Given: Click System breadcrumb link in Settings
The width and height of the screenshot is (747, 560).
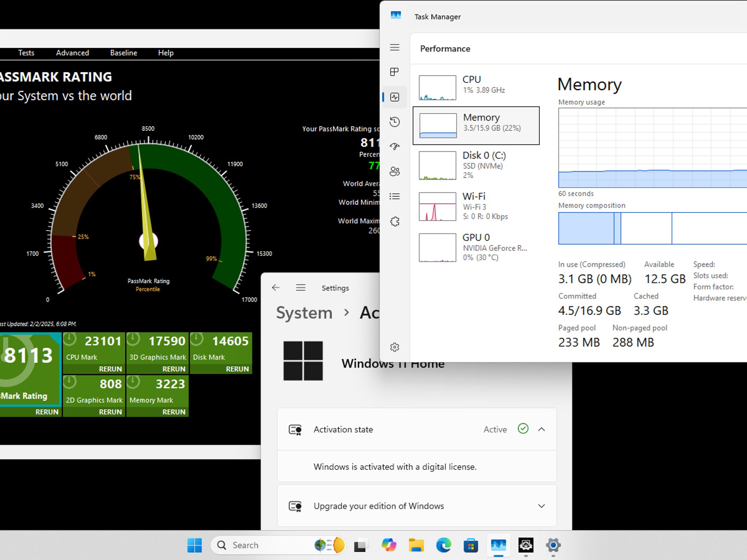Looking at the screenshot, I should pos(304,313).
